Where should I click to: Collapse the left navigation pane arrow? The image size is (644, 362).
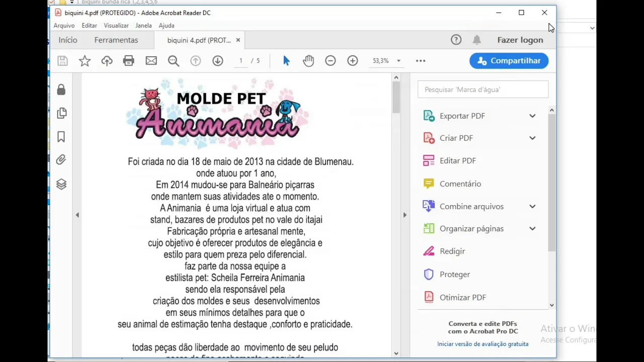point(77,215)
